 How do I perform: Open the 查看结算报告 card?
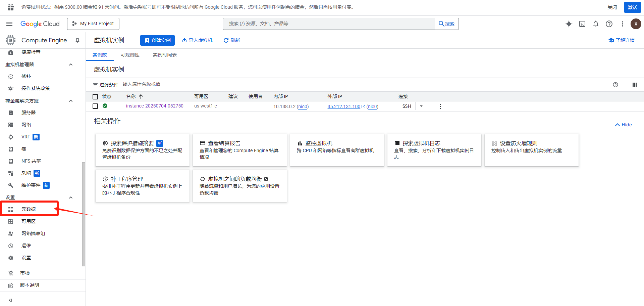[240, 150]
